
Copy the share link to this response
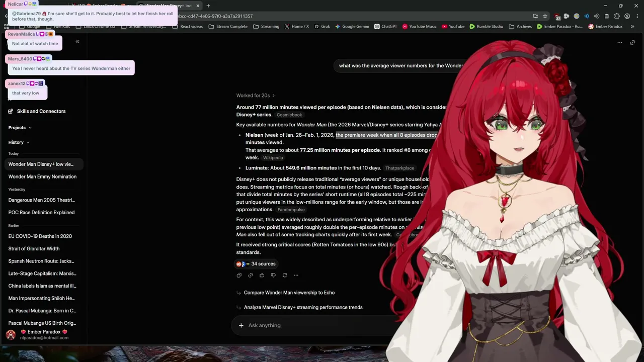(251, 275)
